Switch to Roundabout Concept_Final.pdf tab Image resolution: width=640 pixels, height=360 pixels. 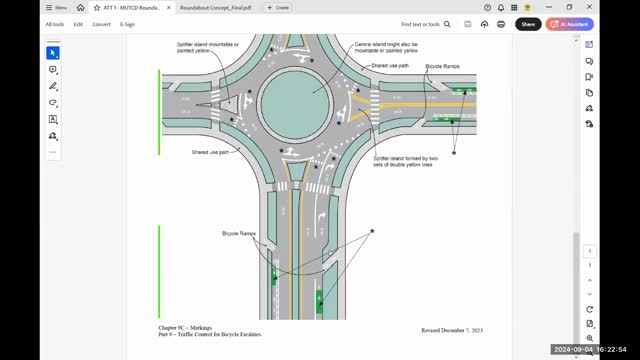pyautogui.click(x=216, y=8)
